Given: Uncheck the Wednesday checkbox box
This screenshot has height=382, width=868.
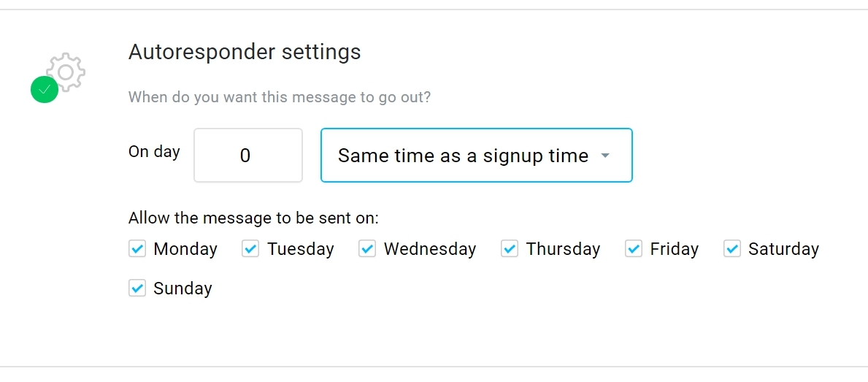Looking at the screenshot, I should [x=367, y=248].
